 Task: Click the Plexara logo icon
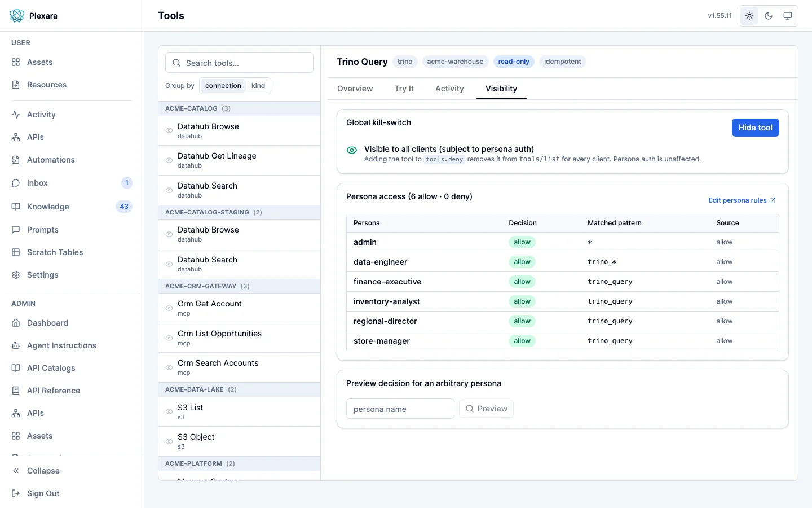point(17,16)
